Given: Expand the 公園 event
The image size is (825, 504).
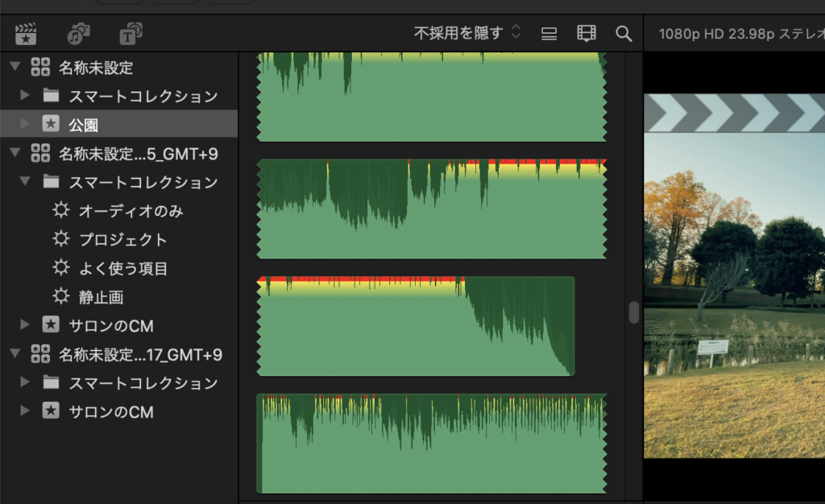Looking at the screenshot, I should point(24,124).
